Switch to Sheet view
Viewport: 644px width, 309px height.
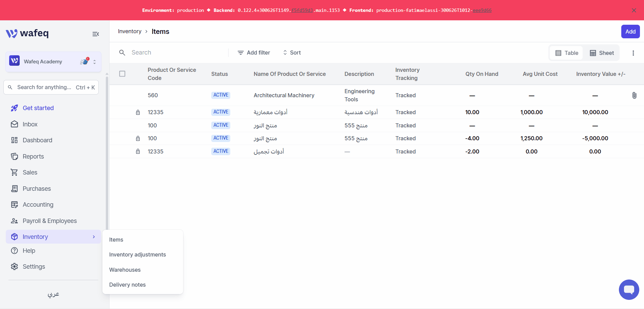602,53
